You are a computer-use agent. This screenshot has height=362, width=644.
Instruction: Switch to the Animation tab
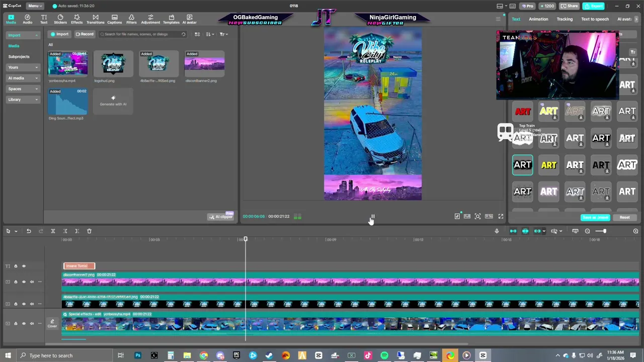coord(538,19)
